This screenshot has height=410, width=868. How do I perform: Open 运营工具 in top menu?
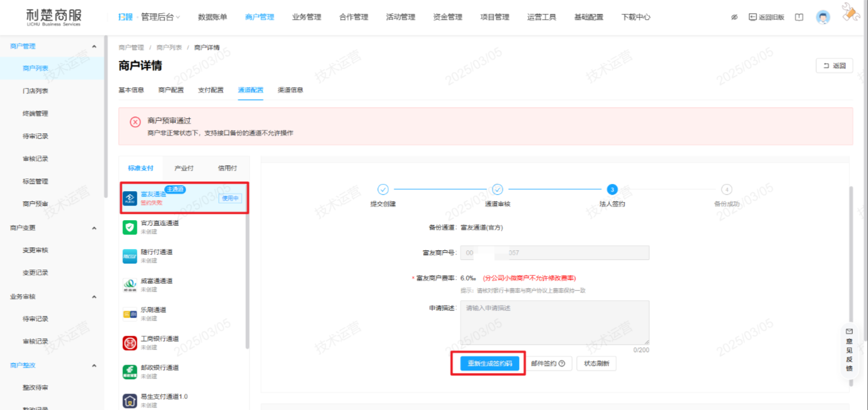542,17
